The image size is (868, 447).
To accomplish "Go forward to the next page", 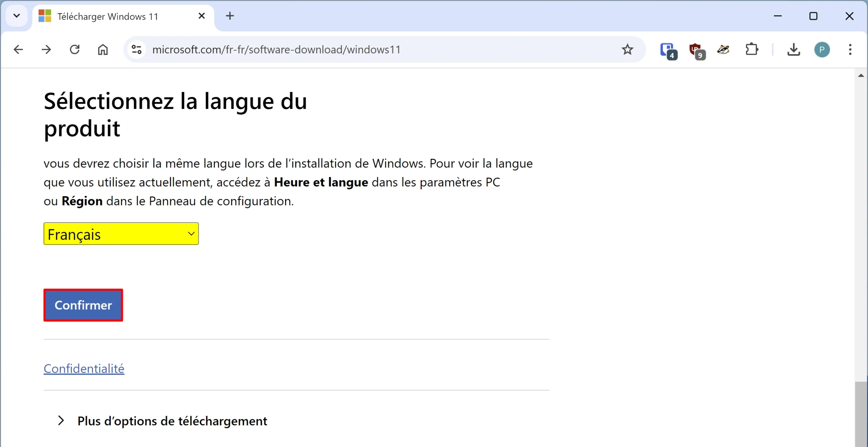I will 46,50.
